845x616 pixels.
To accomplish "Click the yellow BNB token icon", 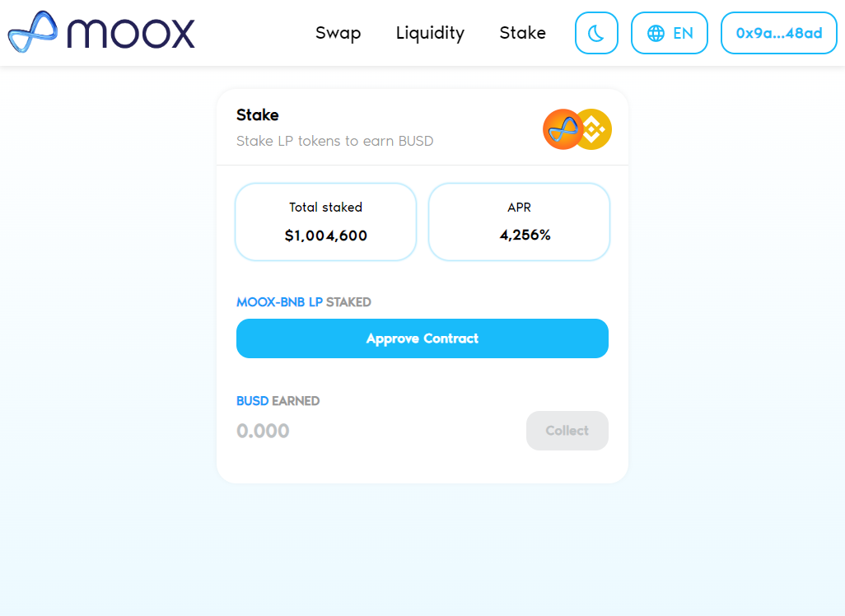I will tap(594, 129).
